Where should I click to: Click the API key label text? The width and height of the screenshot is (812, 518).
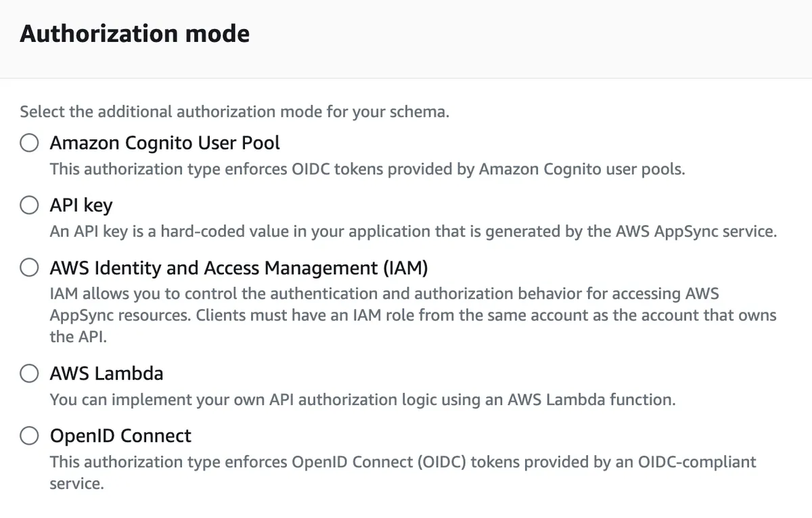tap(81, 205)
